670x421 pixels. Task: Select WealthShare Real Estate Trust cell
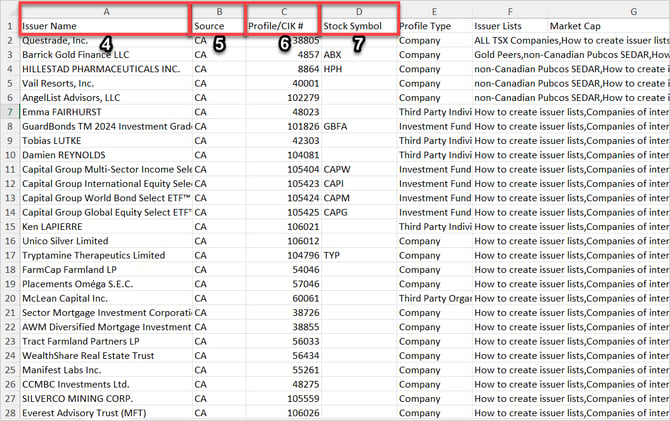pos(106,356)
